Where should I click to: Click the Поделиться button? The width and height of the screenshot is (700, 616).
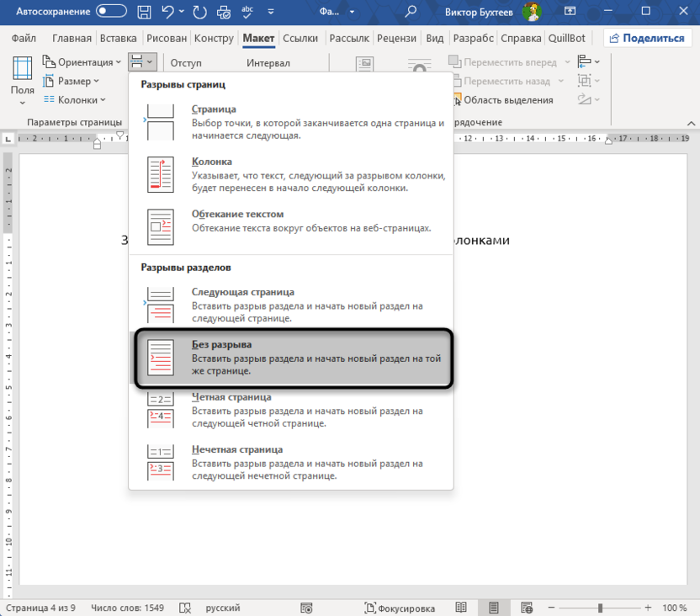coord(647,39)
